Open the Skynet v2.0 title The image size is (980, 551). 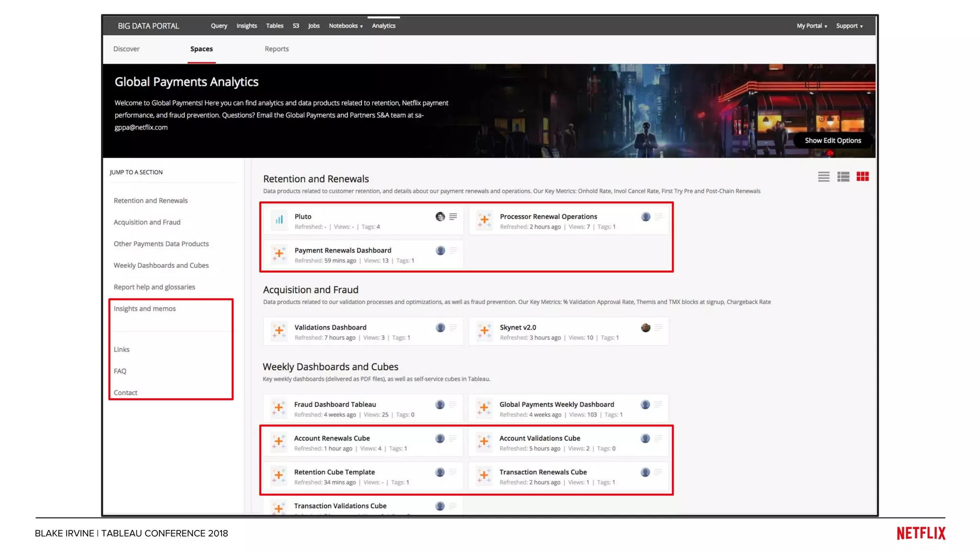pyautogui.click(x=518, y=328)
